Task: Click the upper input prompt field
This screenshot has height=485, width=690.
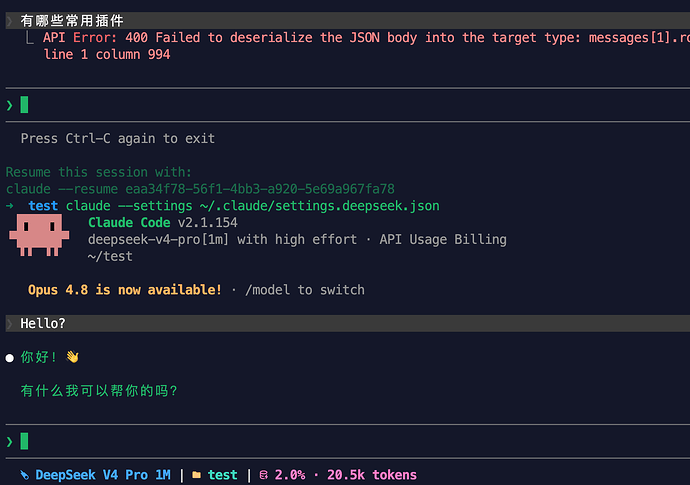Action: [348, 105]
